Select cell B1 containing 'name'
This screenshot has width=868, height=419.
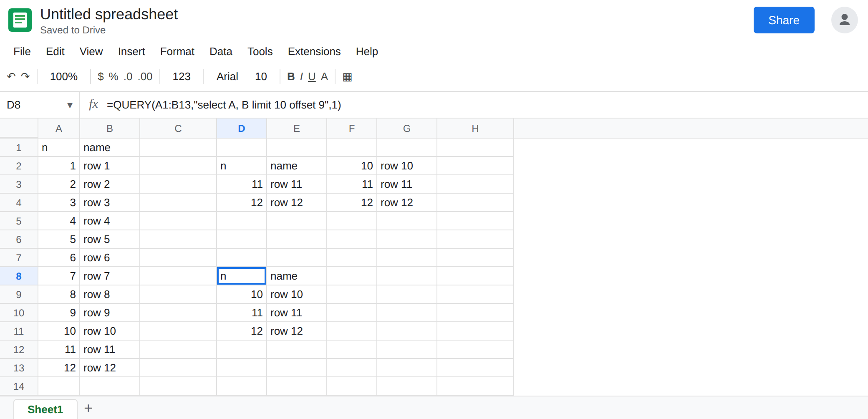(110, 148)
